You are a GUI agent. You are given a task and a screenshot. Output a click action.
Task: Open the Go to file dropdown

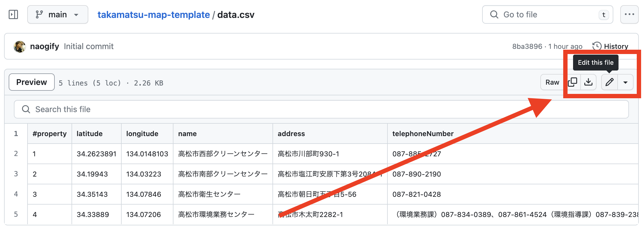point(547,14)
